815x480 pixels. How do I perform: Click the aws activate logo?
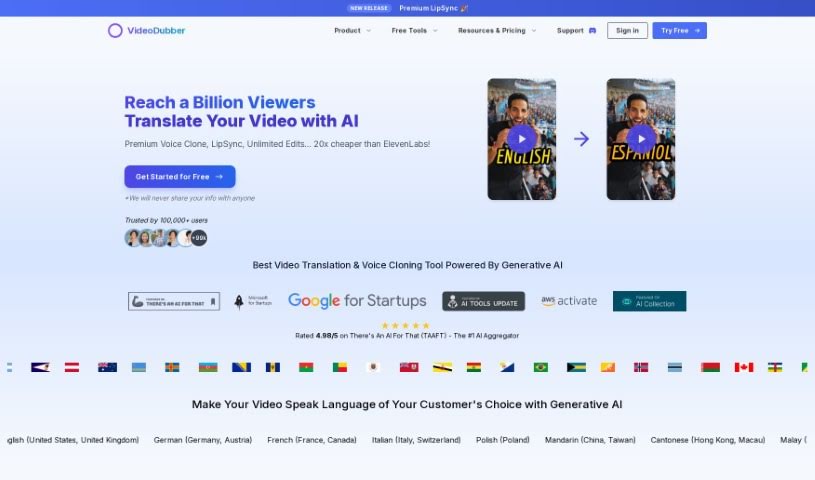(569, 301)
